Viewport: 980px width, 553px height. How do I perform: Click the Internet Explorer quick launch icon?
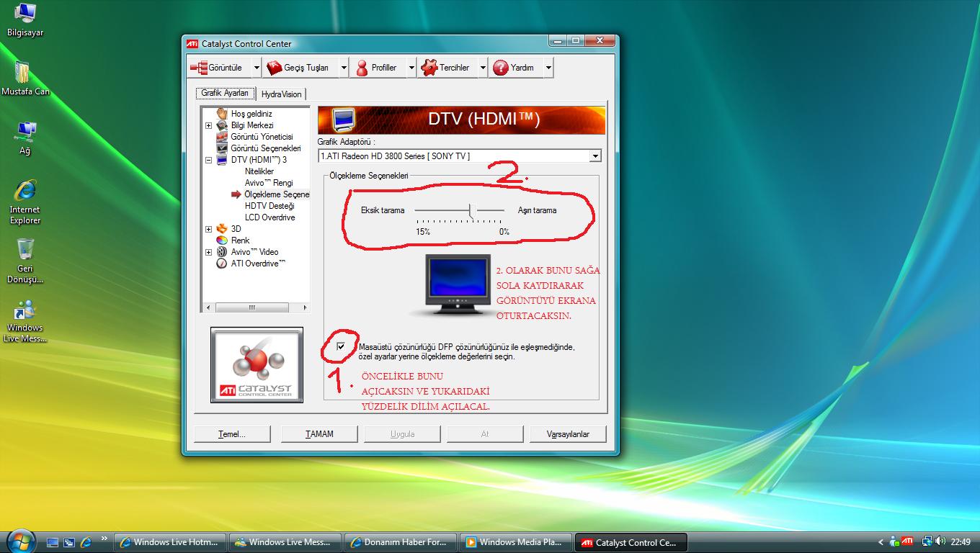pos(86,542)
